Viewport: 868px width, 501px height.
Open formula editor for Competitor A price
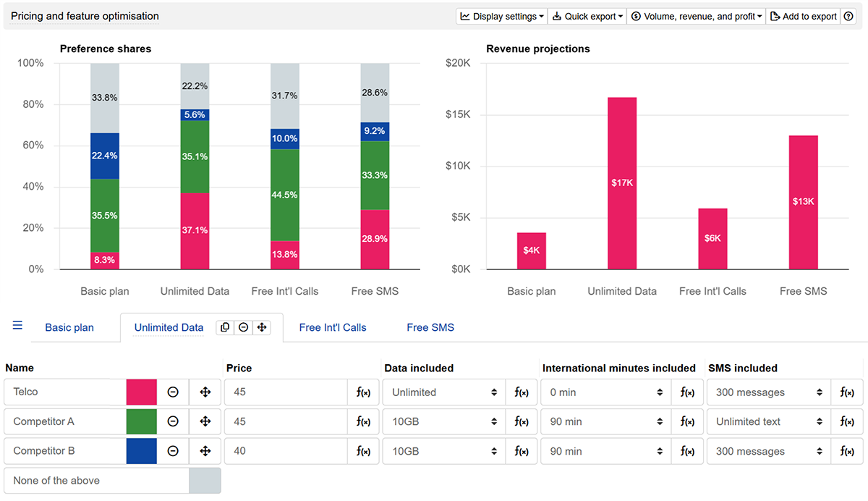364,421
